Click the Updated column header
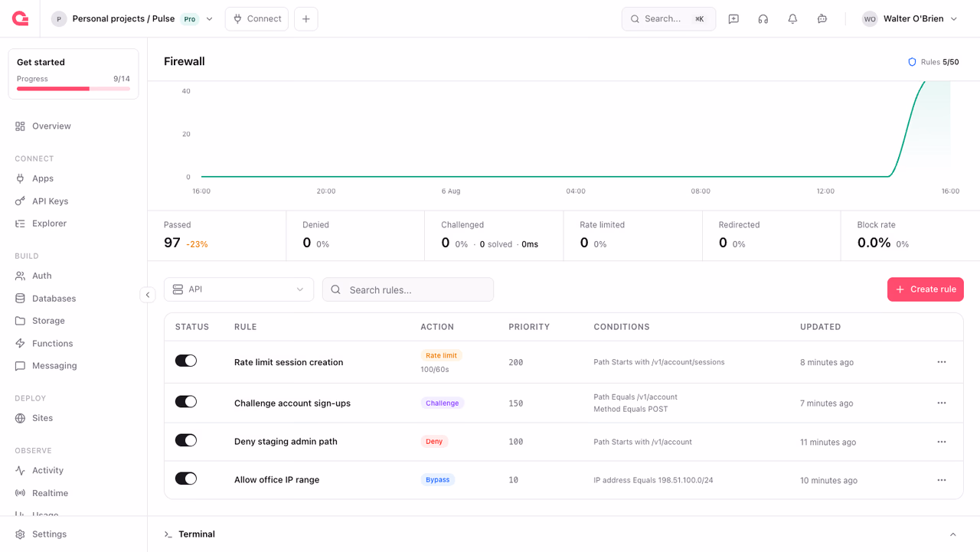 click(x=821, y=327)
